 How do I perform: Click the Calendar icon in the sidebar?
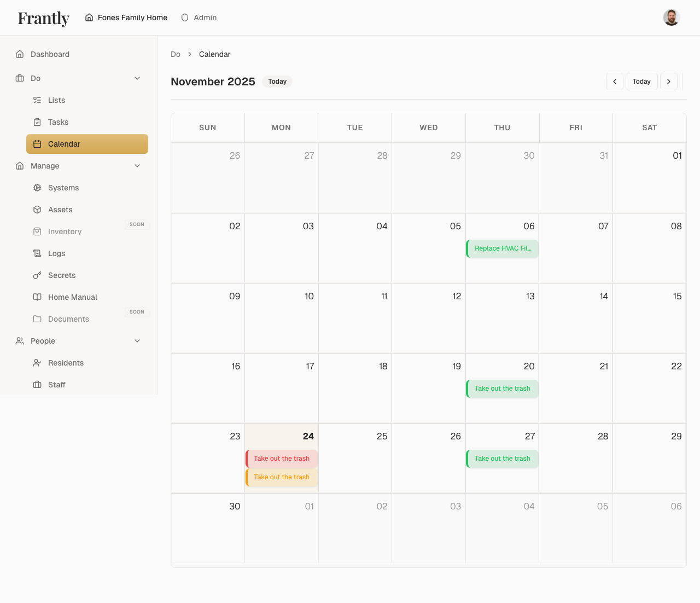pos(37,144)
